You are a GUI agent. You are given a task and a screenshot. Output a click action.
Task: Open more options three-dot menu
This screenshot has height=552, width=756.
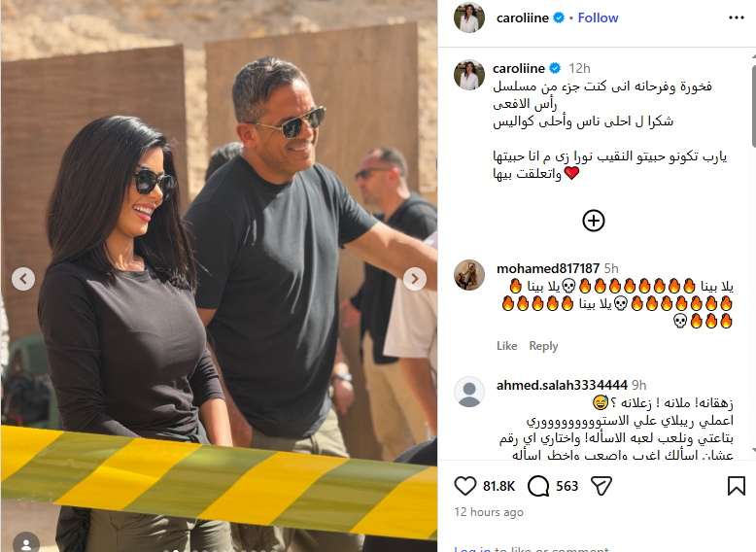coord(737,17)
